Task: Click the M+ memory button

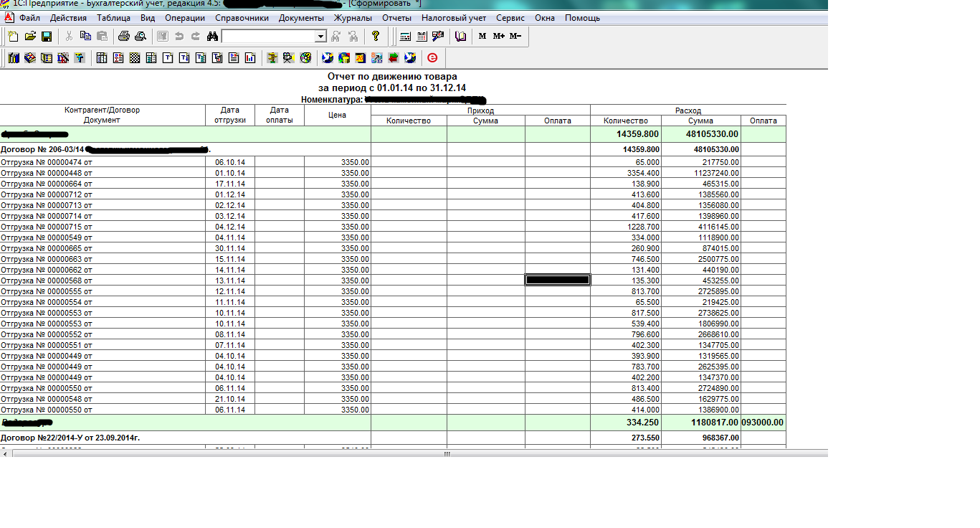Action: coord(498,37)
